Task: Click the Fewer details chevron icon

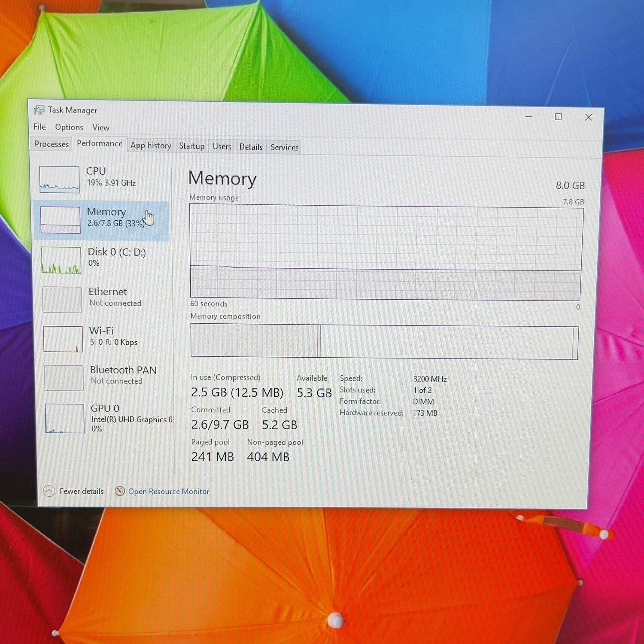Action: (x=49, y=491)
